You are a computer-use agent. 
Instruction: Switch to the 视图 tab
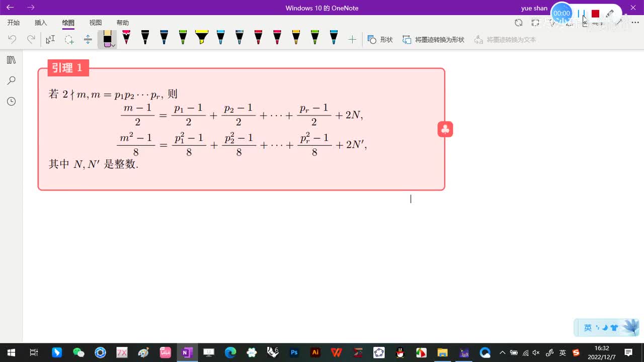click(96, 23)
